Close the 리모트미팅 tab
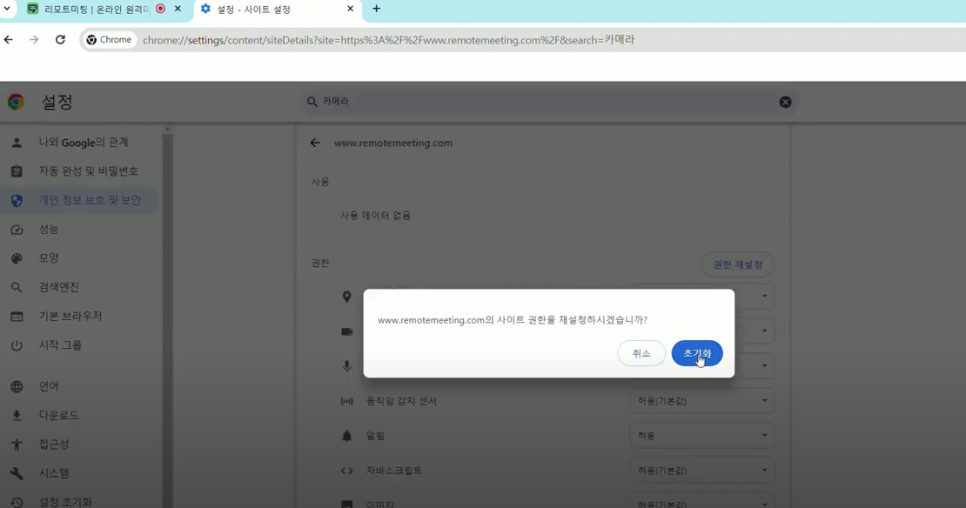The width and height of the screenshot is (966, 508). (x=178, y=9)
